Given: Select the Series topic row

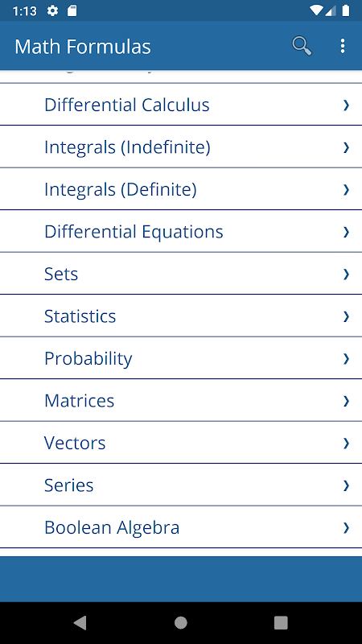Looking at the screenshot, I should (x=181, y=485).
